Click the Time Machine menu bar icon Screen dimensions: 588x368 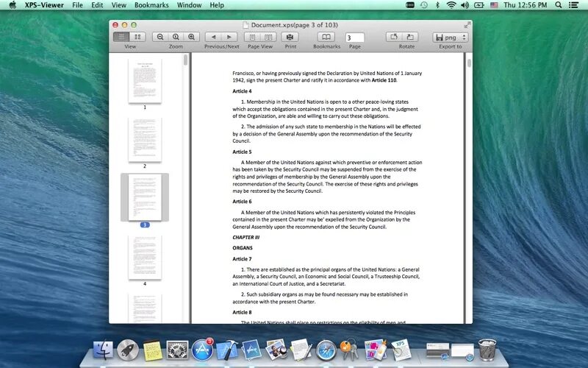point(424,5)
